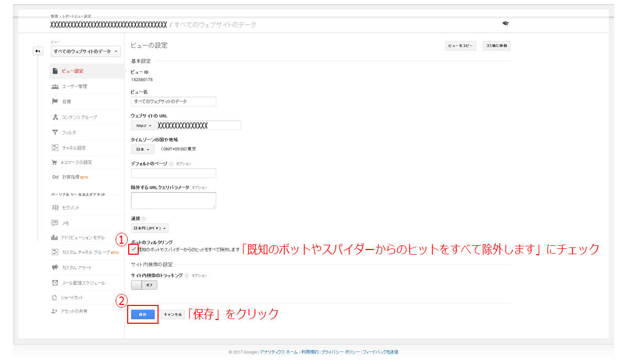Click the back arrow icon beside the view selector
628x364 pixels.
(x=38, y=51)
